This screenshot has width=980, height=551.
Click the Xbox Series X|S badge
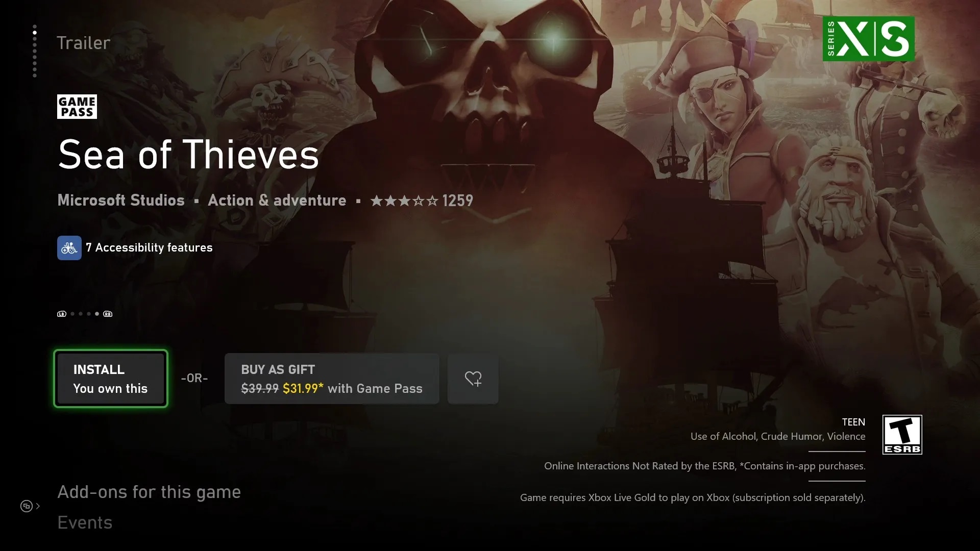pos(869,39)
